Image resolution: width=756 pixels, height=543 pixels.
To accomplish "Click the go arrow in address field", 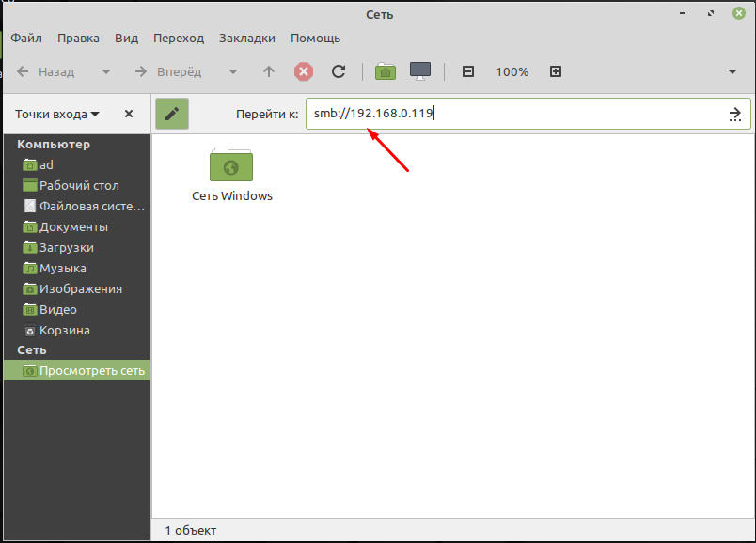I will point(735,115).
